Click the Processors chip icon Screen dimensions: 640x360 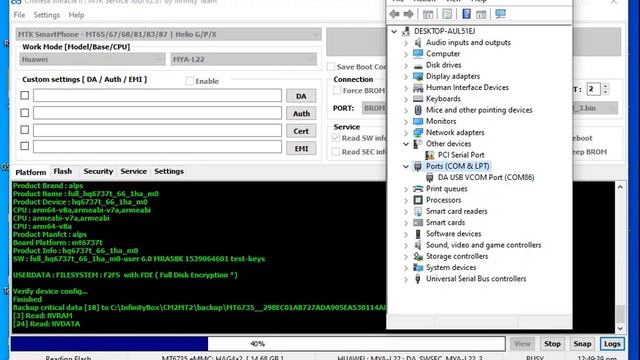[418, 200]
